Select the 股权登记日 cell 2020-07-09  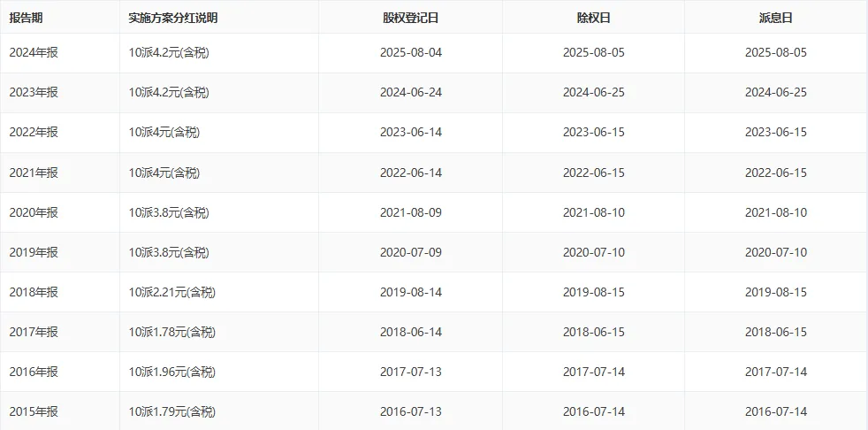point(410,252)
